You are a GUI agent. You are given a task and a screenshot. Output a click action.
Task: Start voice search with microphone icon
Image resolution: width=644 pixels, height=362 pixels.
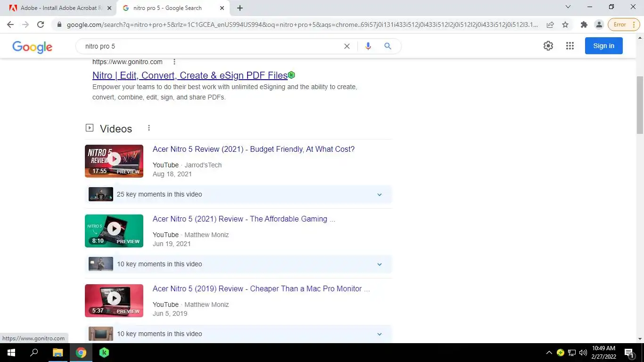[x=368, y=46]
